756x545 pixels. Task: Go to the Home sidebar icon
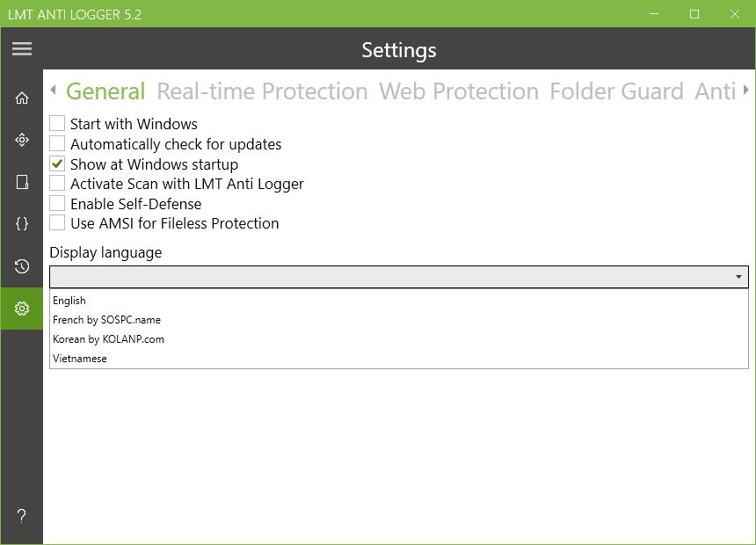(x=22, y=98)
